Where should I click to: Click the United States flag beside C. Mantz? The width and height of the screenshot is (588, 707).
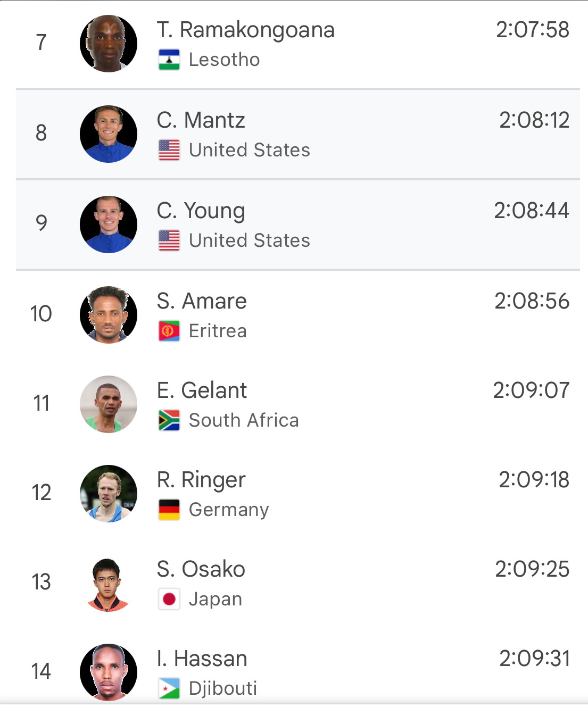(x=169, y=150)
